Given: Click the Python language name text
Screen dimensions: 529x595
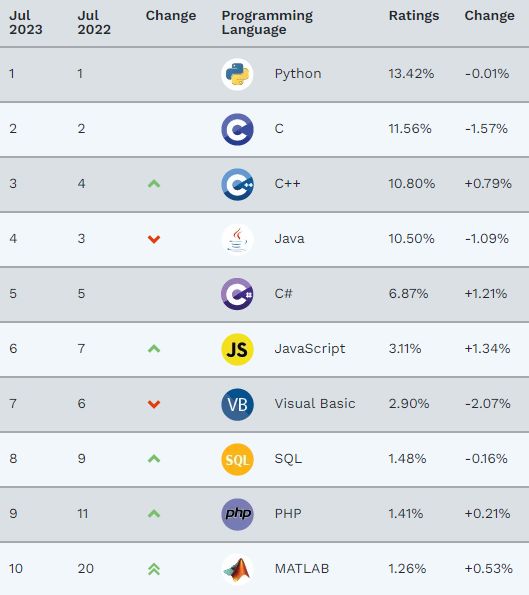Looking at the screenshot, I should tap(298, 74).
